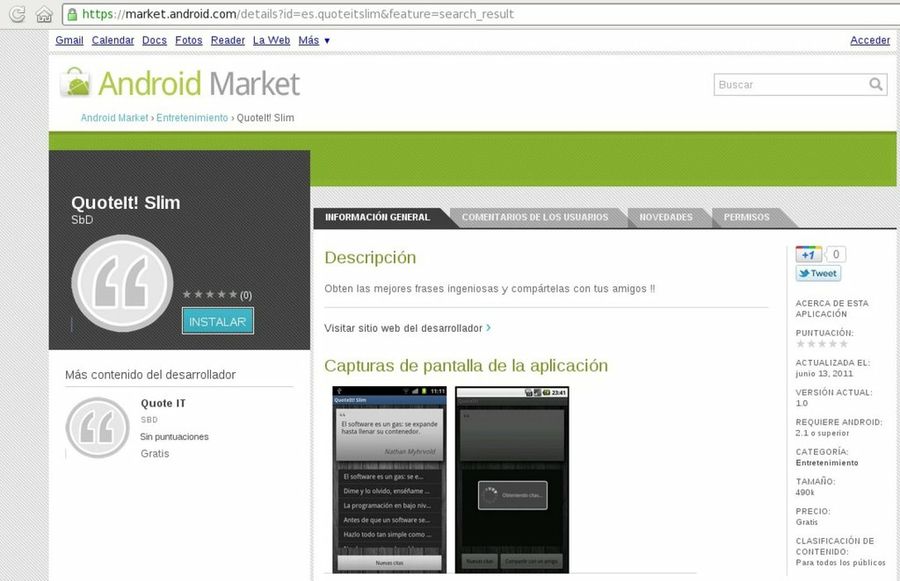Screen dimensions: 900x581
Task: Switch to Comentarios de los usuarios tab
Action: pyautogui.click(x=534, y=217)
